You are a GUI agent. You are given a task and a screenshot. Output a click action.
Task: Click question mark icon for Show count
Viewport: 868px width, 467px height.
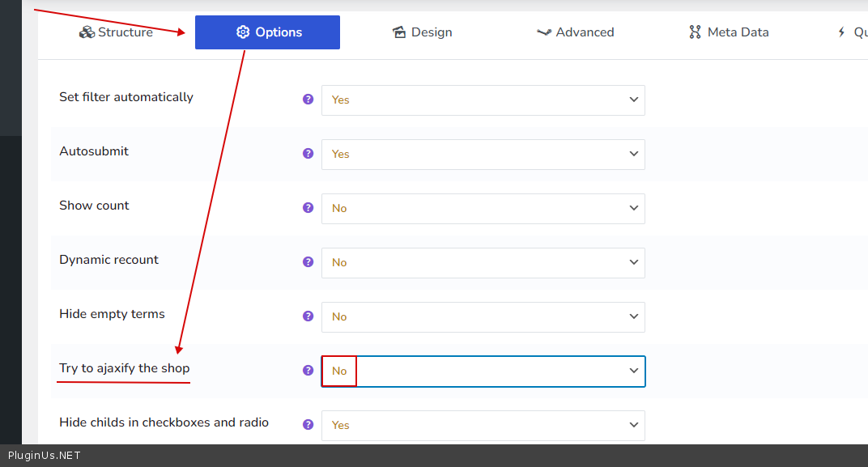click(x=308, y=208)
